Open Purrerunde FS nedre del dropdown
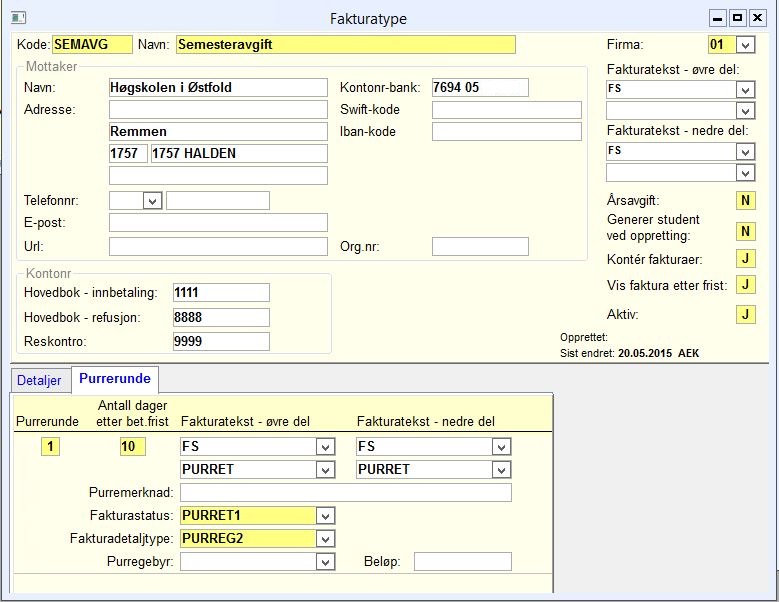This screenshot has height=602, width=779. click(x=501, y=447)
